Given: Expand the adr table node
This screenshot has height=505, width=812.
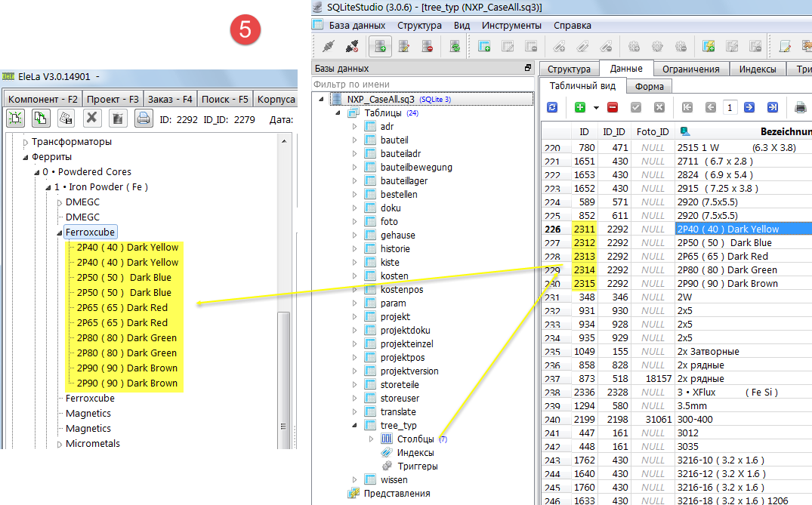Looking at the screenshot, I should [354, 126].
